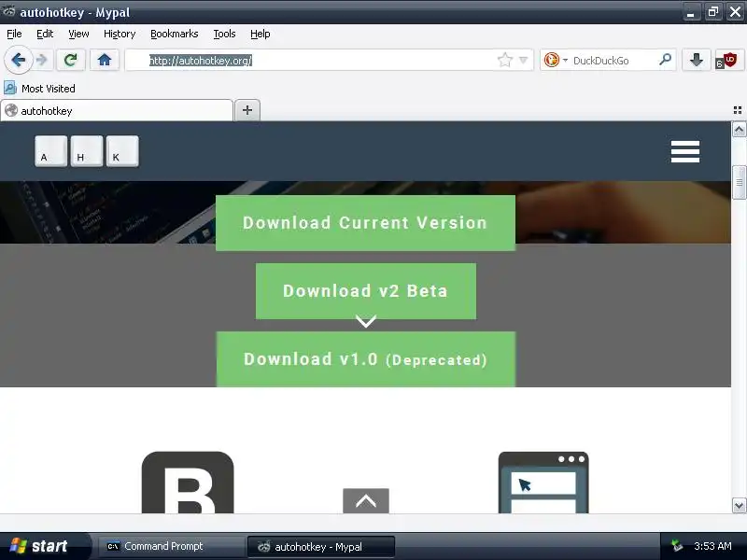Open the History menu

point(120,34)
